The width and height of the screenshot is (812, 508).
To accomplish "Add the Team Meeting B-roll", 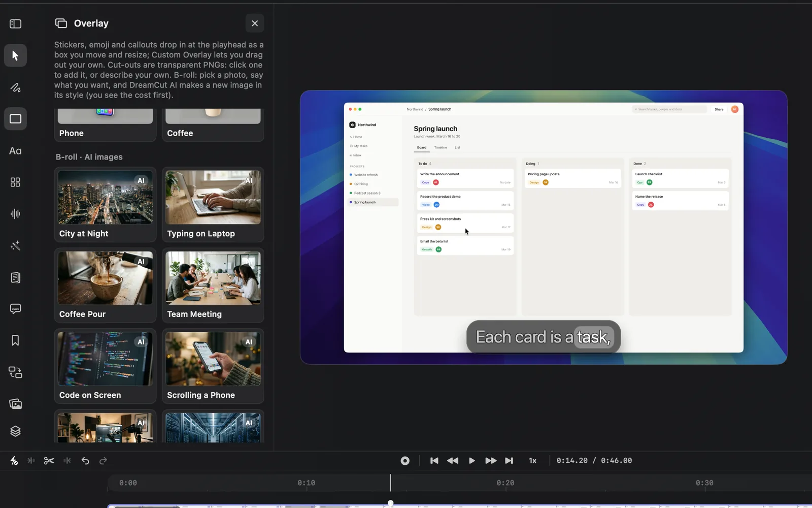I will pyautogui.click(x=213, y=285).
